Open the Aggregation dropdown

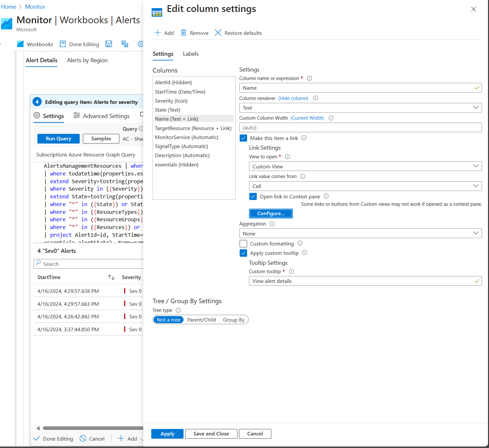pyautogui.click(x=360, y=234)
